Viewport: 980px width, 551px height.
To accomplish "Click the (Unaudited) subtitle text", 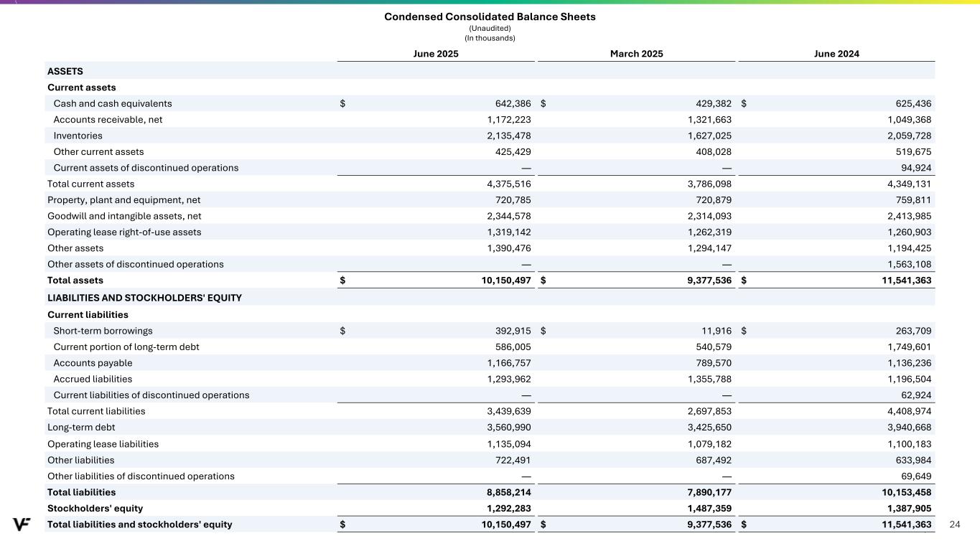I will pyautogui.click(x=490, y=28).
